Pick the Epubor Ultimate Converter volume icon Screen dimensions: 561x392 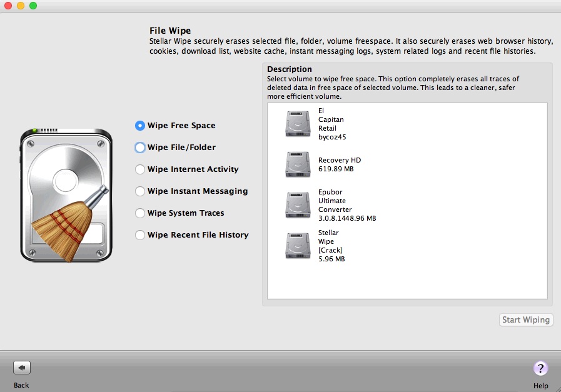(x=298, y=205)
